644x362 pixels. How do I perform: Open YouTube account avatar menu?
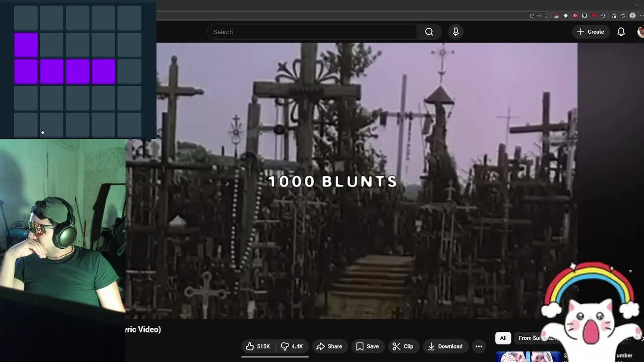coord(641,32)
